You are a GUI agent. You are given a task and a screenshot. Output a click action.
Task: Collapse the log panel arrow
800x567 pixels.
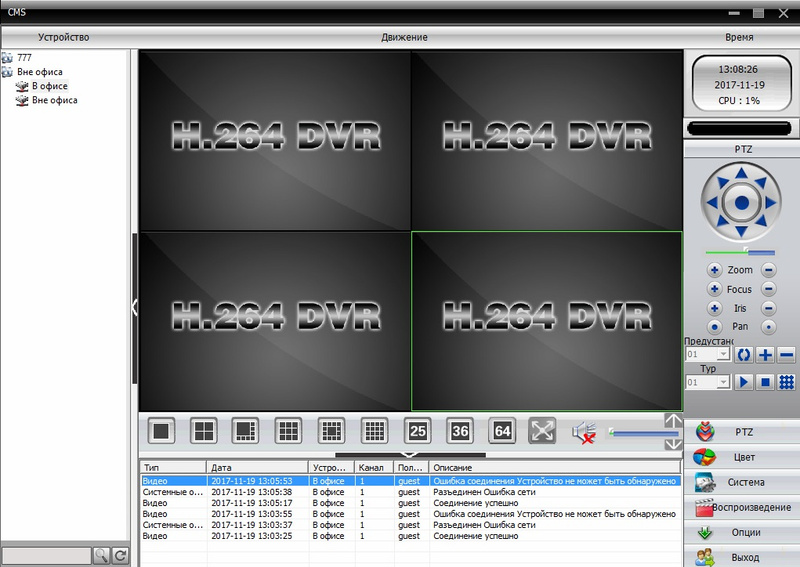(410, 454)
